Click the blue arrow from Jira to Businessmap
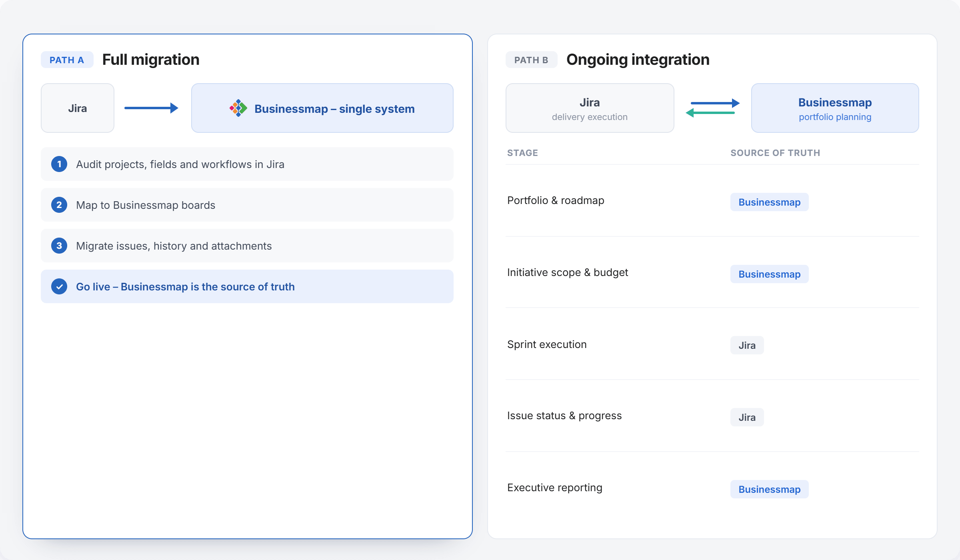Viewport: 960px width, 560px height. click(151, 108)
